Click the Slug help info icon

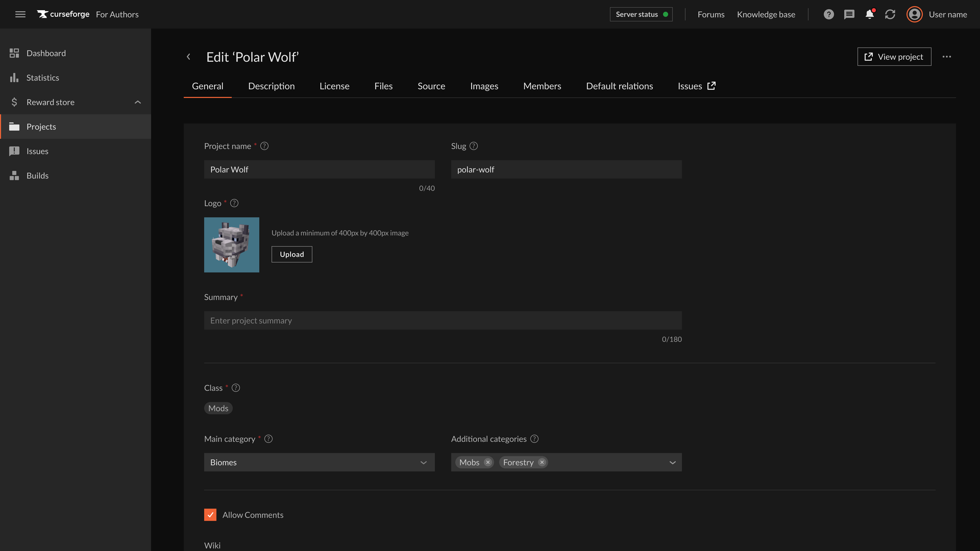pos(474,146)
